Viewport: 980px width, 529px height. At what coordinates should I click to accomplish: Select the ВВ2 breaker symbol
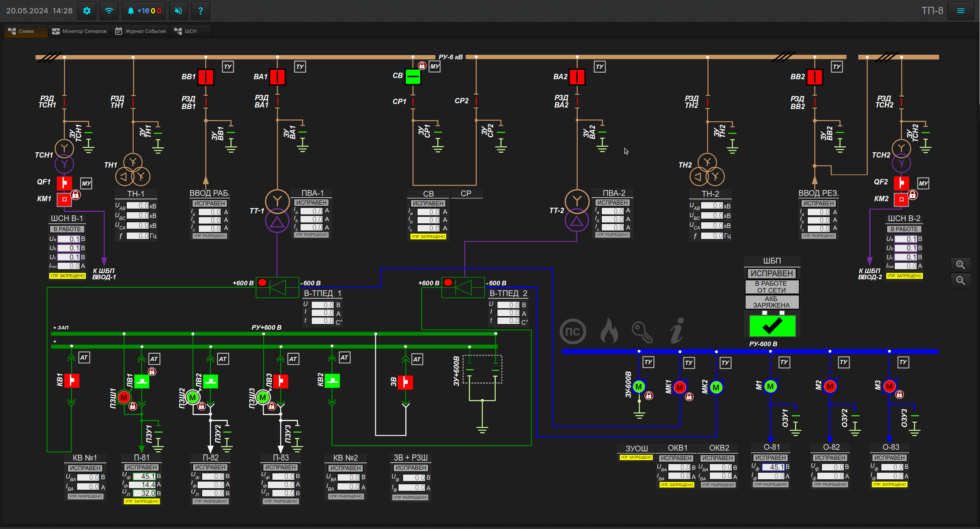pos(815,77)
